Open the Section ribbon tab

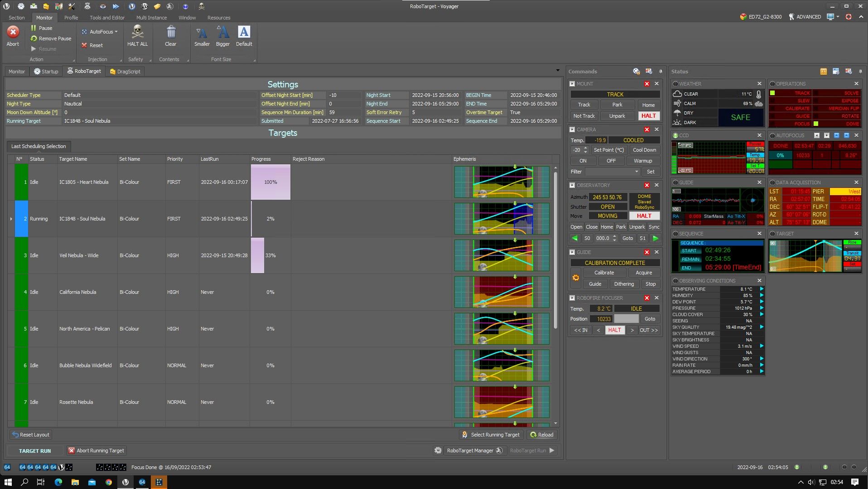(17, 18)
